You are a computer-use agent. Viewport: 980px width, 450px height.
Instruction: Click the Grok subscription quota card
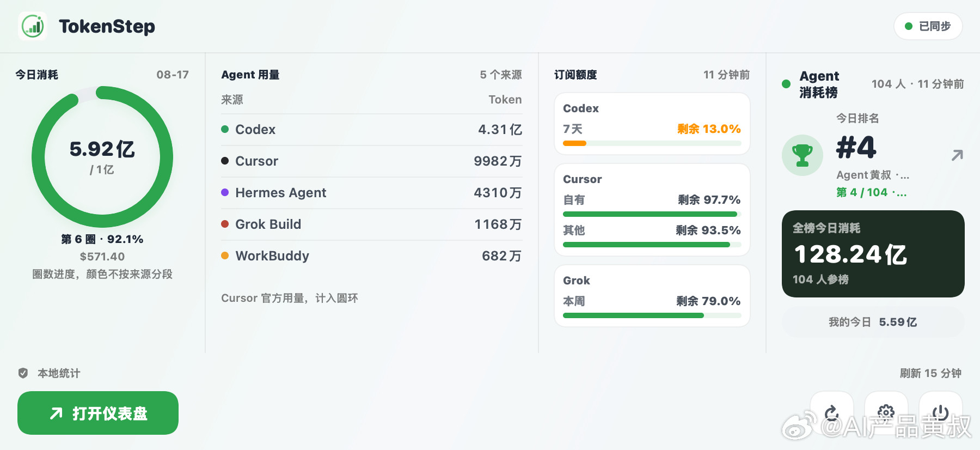[652, 296]
